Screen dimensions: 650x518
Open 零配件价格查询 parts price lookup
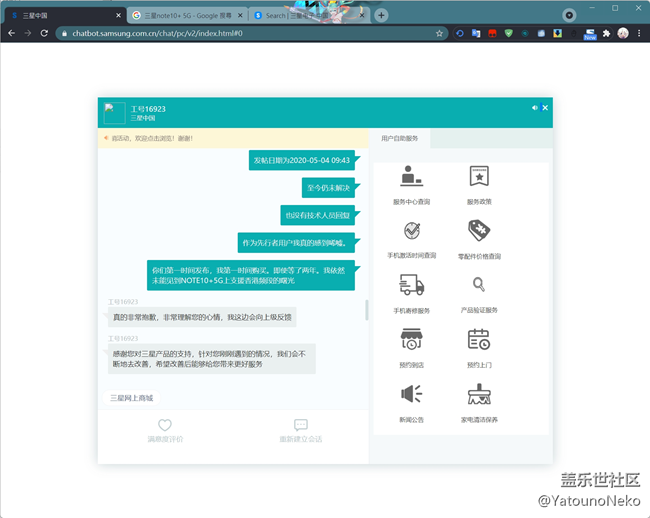coord(479,230)
